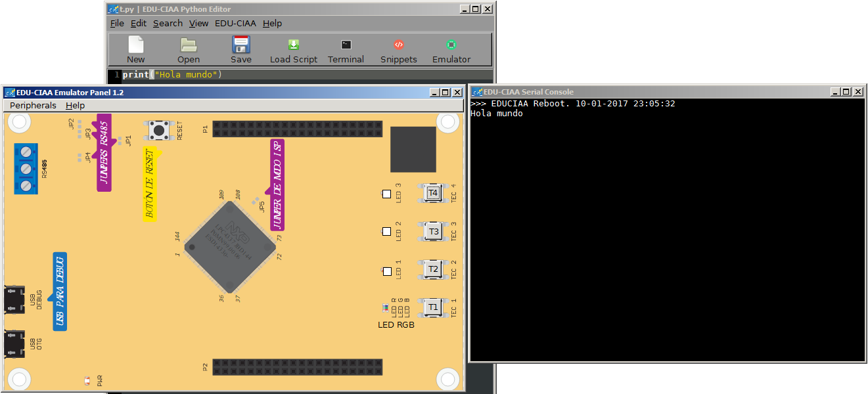Click the Emulator Panel title bar icon
This screenshot has width=868, height=394.
[9, 93]
